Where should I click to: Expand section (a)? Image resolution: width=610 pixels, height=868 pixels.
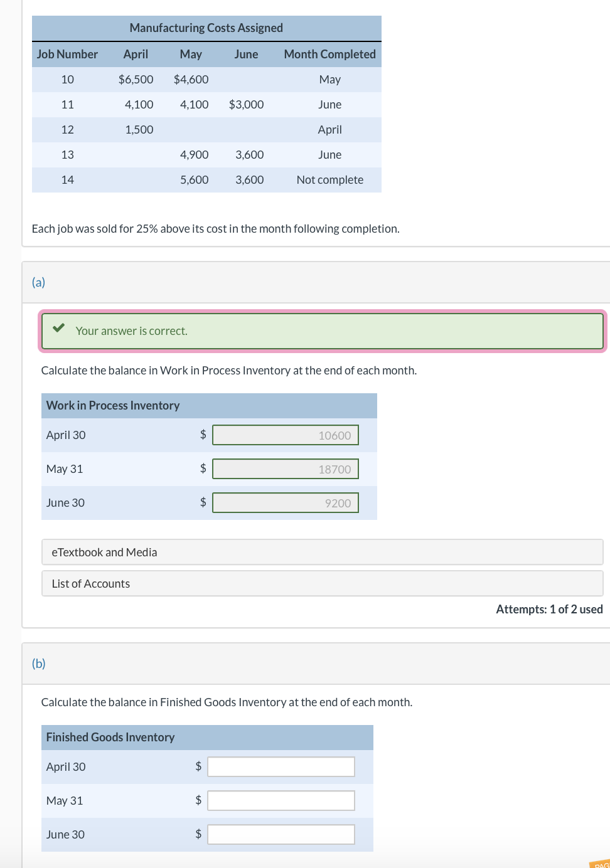coord(38,282)
